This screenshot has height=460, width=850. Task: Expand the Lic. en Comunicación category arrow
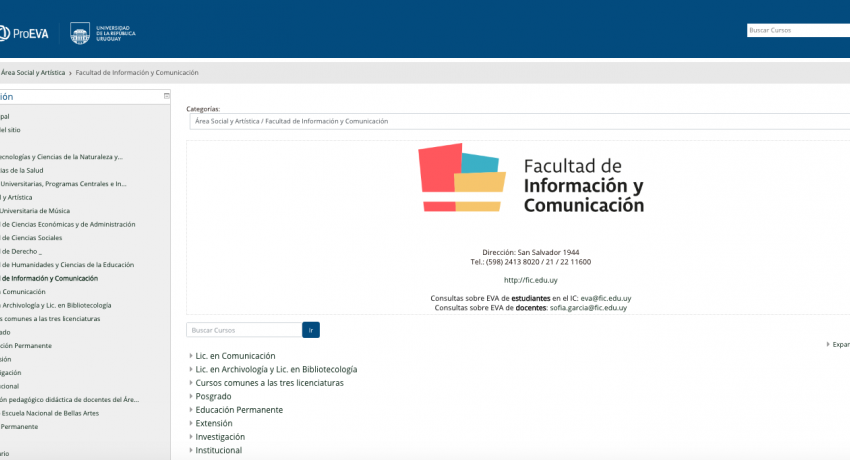[x=191, y=356]
